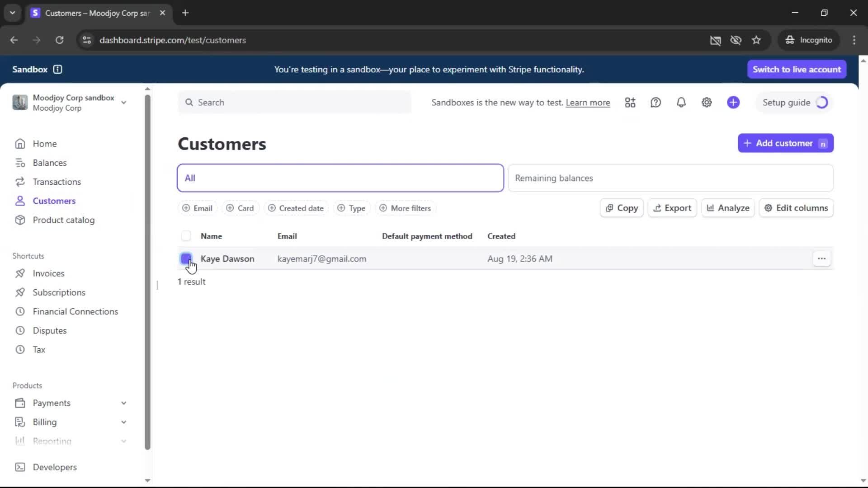
Task: Click the help question mark icon
Action: pos(656,103)
